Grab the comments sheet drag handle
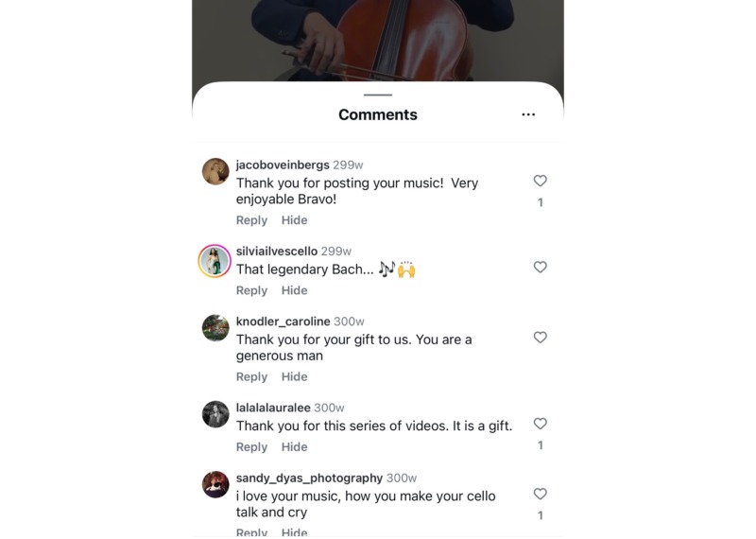Image resolution: width=756 pixels, height=539 pixels. point(378,95)
